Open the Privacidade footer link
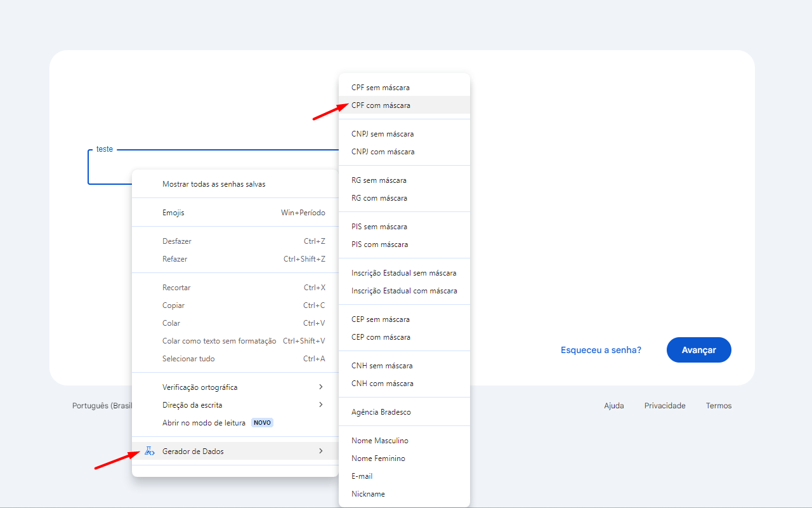This screenshot has height=508, width=812. point(665,406)
